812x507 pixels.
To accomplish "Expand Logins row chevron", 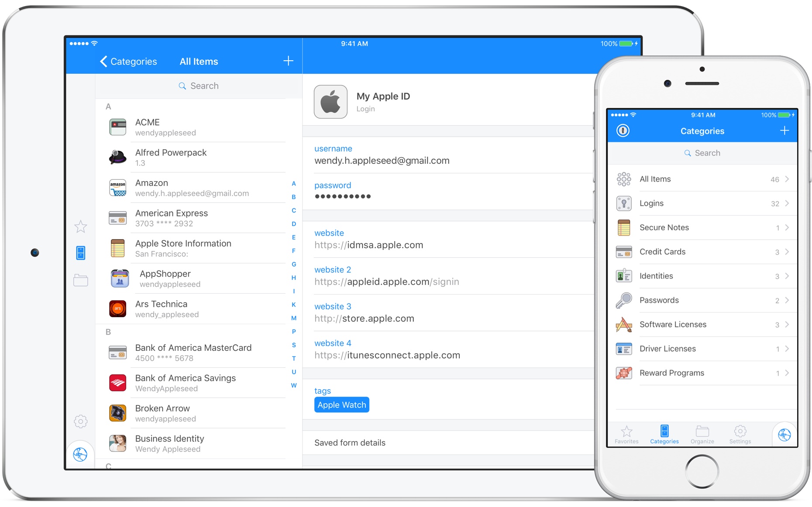I will (x=787, y=203).
